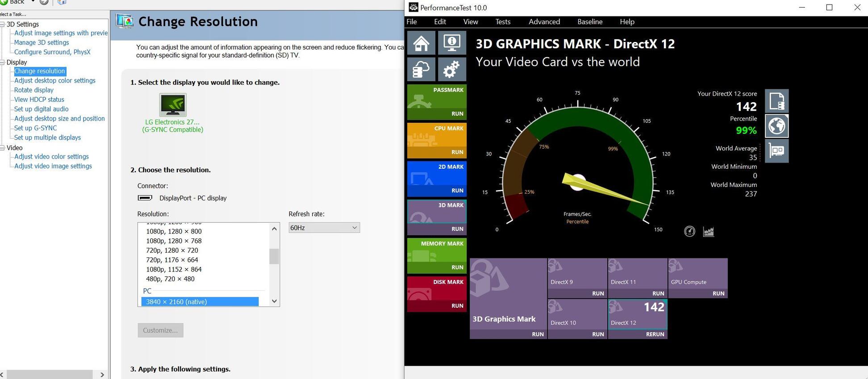This screenshot has height=379, width=868.
Task: Click the resolution list scroll down arrow
Action: click(x=274, y=301)
